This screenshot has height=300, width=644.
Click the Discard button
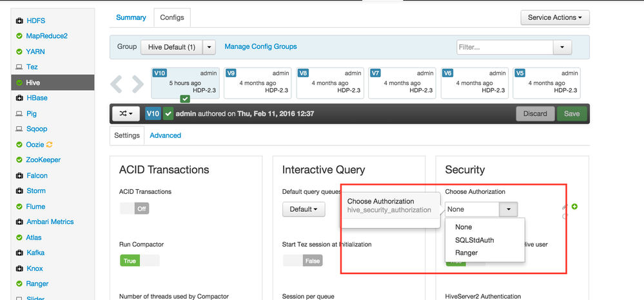[535, 114]
